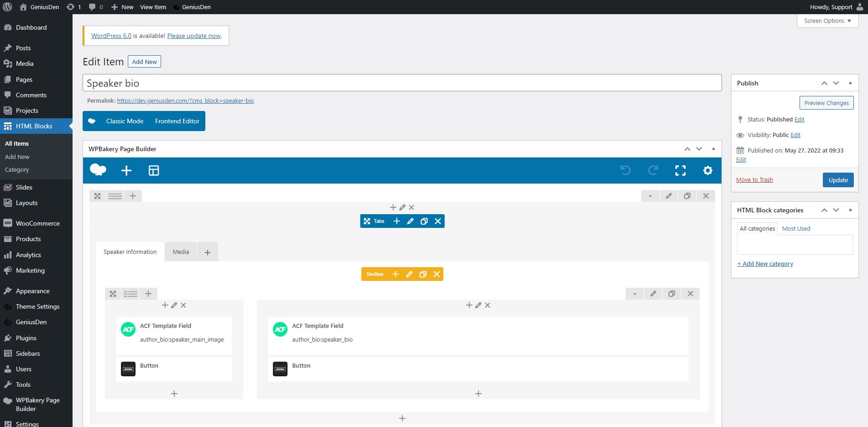Image resolution: width=868 pixels, height=427 pixels.
Task: Move Publish panel down
Action: click(836, 83)
